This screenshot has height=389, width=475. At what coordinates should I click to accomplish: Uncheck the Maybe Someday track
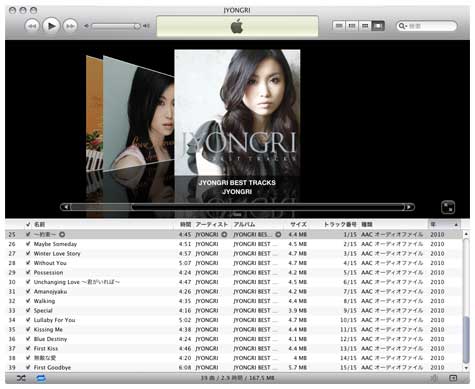(28, 244)
